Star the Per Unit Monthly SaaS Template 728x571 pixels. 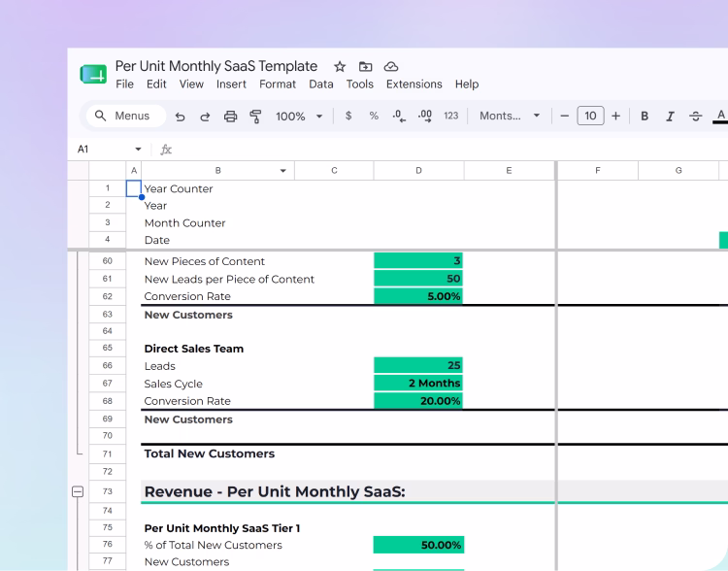[340, 67]
